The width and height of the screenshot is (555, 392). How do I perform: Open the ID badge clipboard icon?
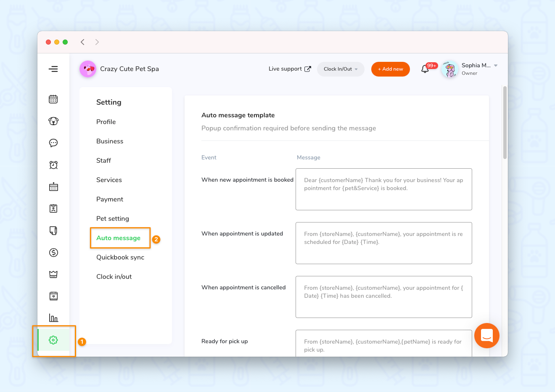pyautogui.click(x=53, y=209)
